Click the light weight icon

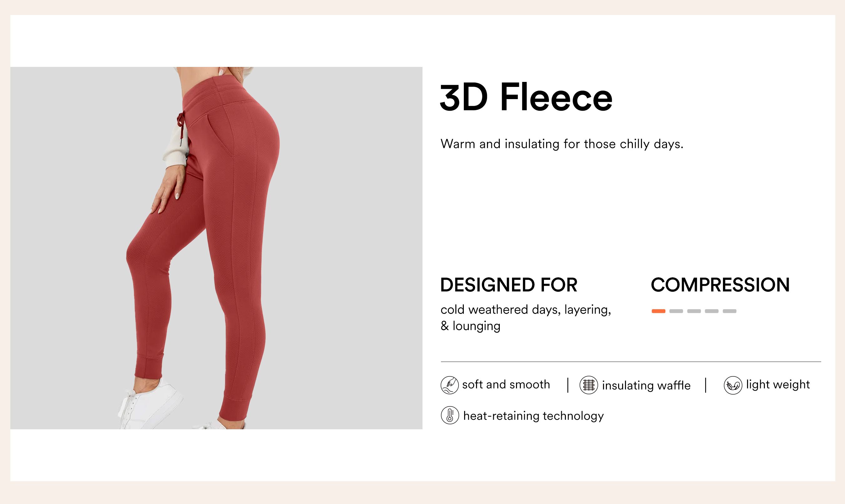[733, 385]
